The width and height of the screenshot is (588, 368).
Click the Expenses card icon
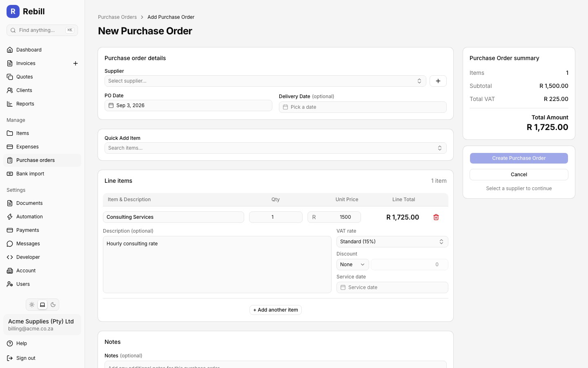point(10,147)
